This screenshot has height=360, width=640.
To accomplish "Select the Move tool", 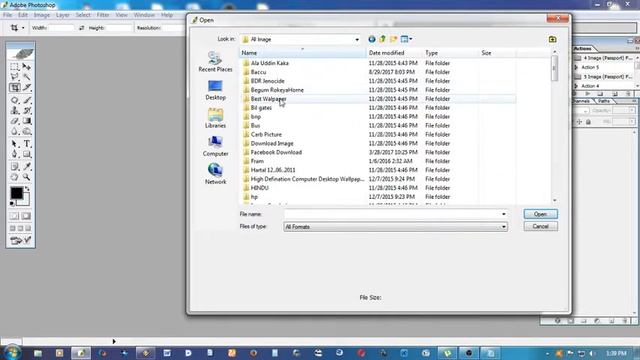I will pyautogui.click(x=27, y=67).
